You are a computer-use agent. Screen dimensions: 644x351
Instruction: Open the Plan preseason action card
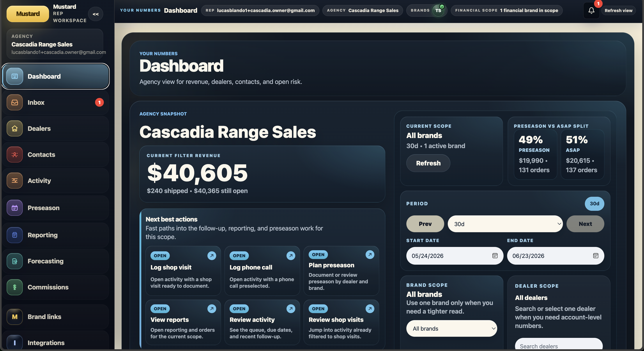click(341, 271)
